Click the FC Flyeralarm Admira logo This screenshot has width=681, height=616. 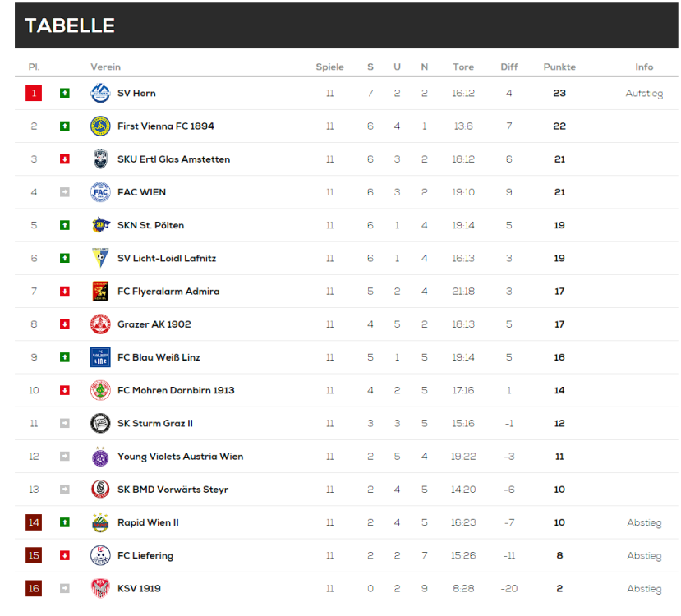(x=99, y=292)
